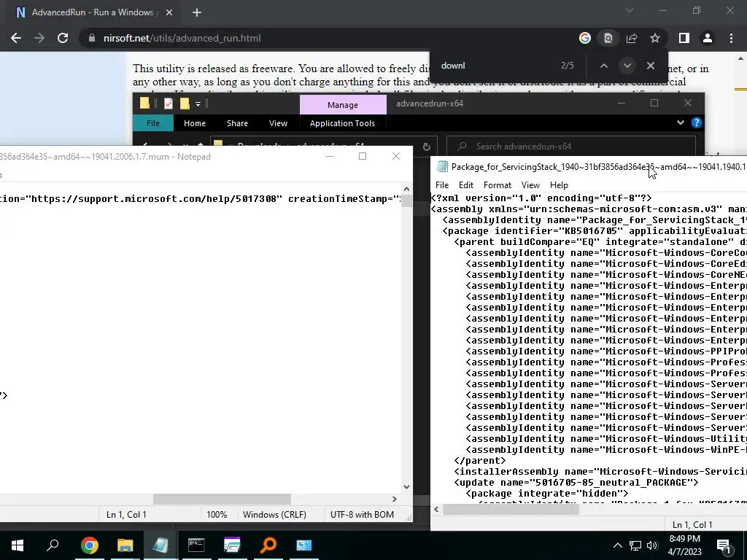Refresh the advancedrun-x64 folder view
The image size is (747, 560).
(426, 147)
